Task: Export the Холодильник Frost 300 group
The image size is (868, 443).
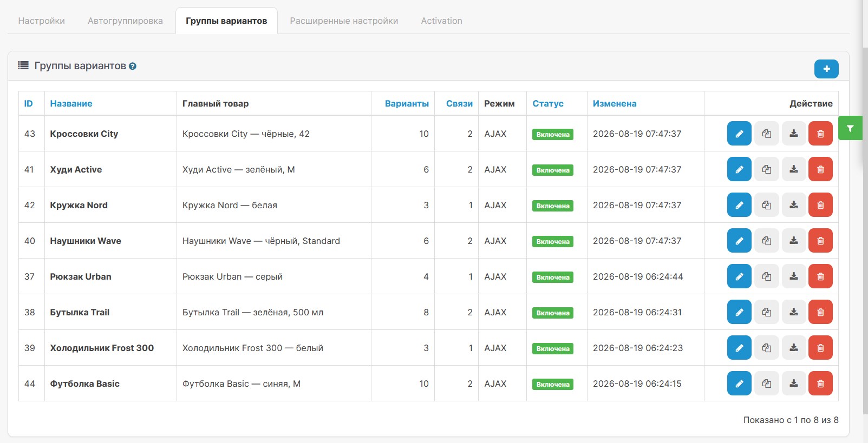Action: click(x=794, y=348)
